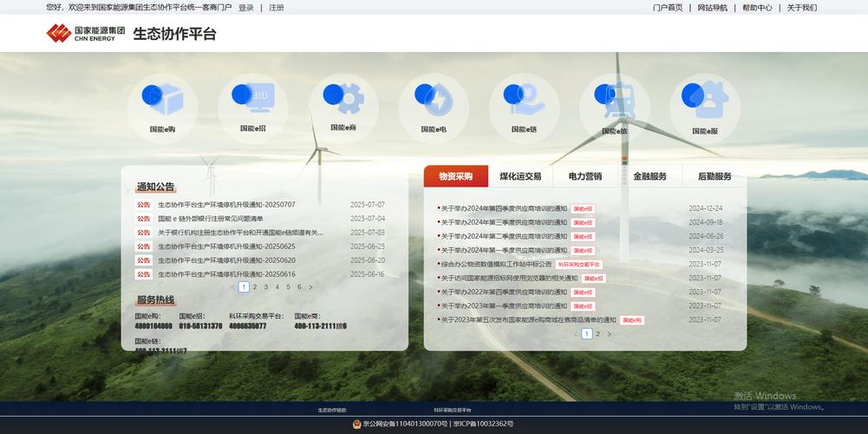Click date 2024-12-24 in 物资采购 list
The width and height of the screenshot is (868, 434).
point(705,208)
